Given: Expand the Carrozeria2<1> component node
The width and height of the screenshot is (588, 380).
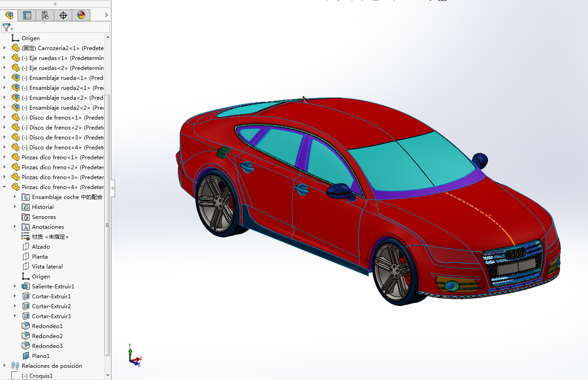Looking at the screenshot, I should tap(5, 48).
